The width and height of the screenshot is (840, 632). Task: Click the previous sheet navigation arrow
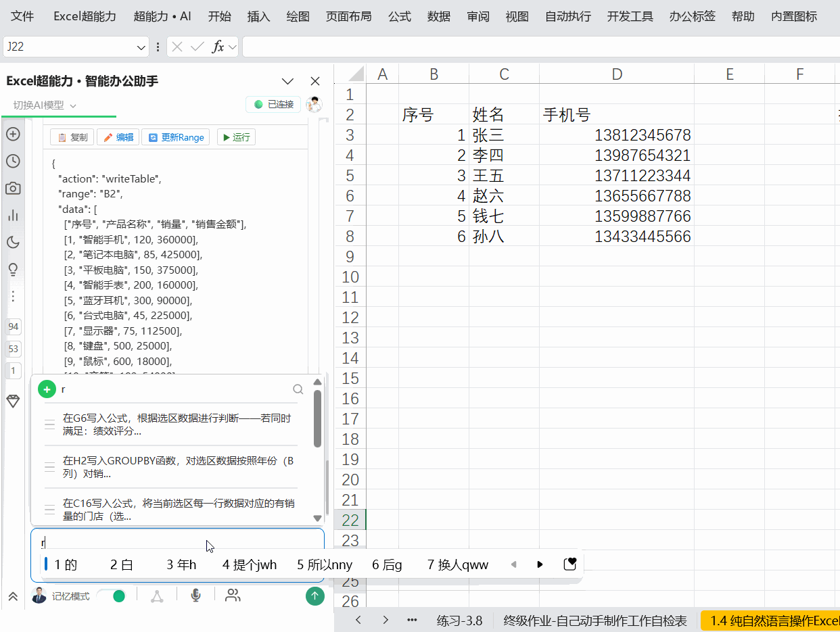(358, 620)
